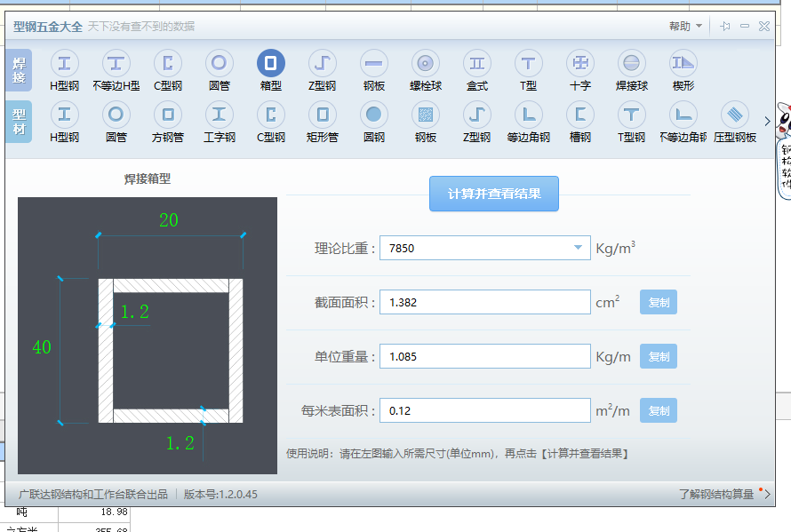Viewport: 791px width, 532px height.
Task: Edit the width dimension 20 in diagram
Action: [169, 220]
